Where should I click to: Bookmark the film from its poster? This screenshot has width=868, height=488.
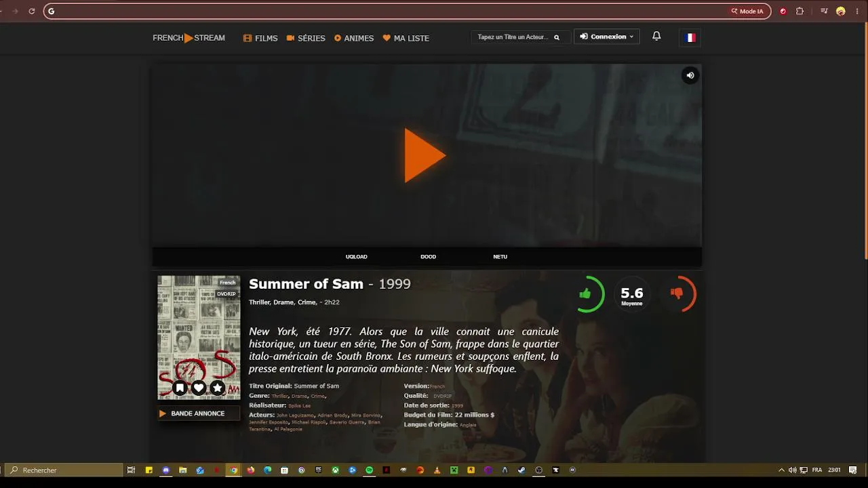coord(180,388)
